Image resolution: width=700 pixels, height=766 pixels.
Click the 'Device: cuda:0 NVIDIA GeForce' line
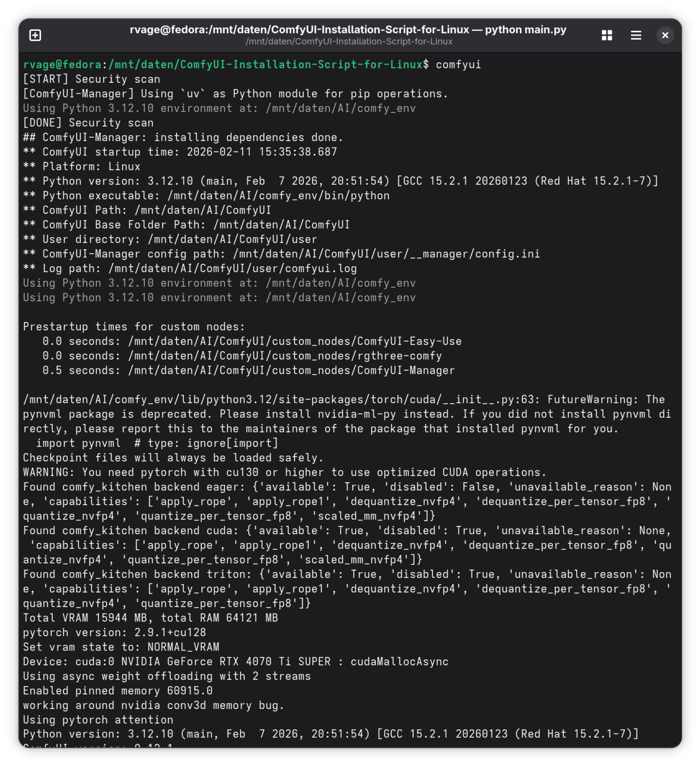[x=236, y=662]
